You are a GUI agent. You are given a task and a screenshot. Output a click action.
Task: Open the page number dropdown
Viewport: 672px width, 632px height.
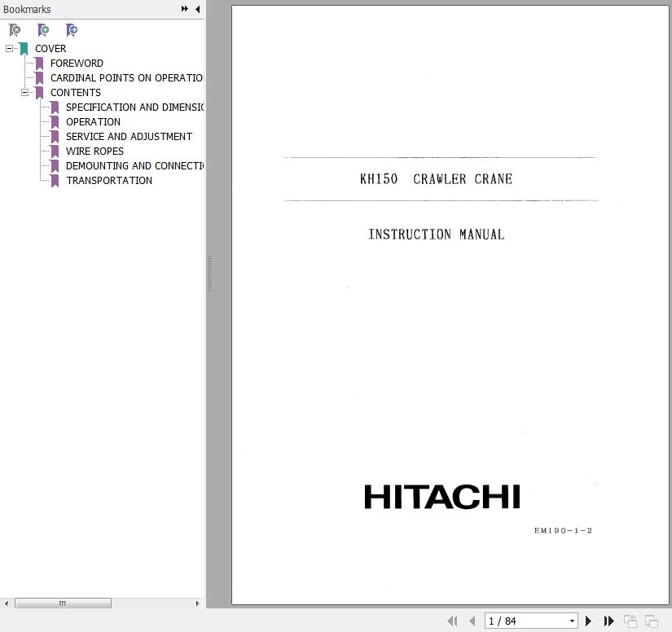(572, 621)
